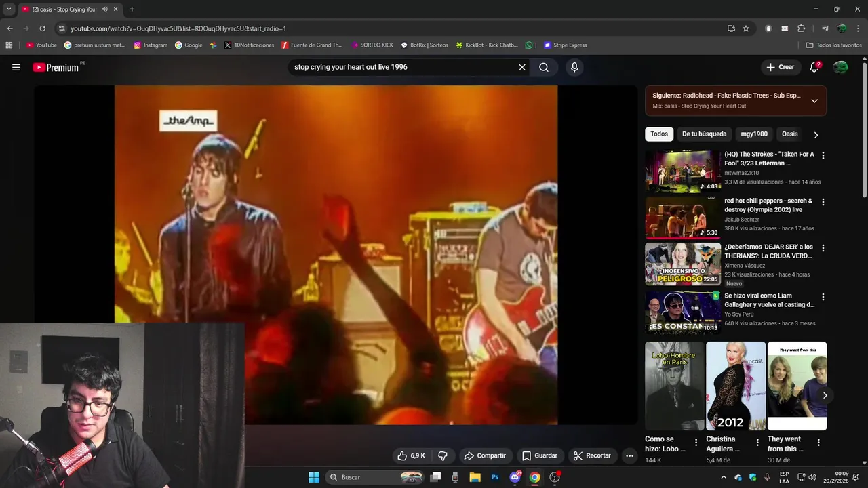Click the Recortar clip button

(x=592, y=455)
